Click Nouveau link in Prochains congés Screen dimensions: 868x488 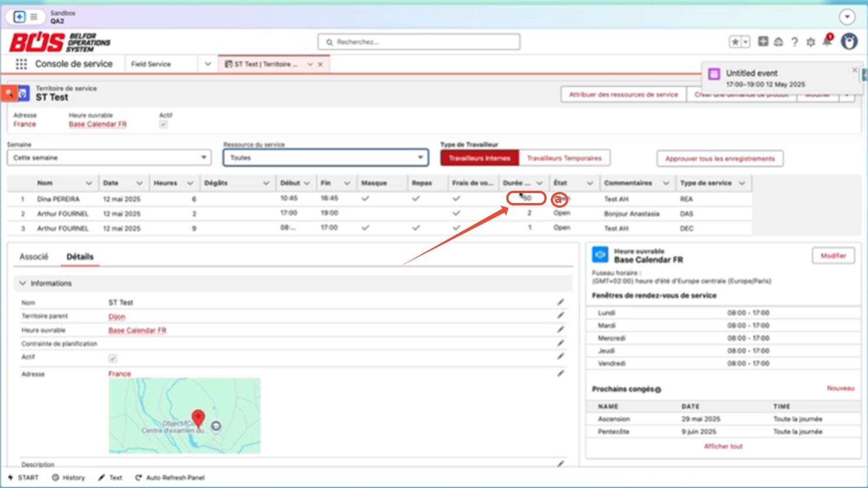tap(840, 389)
